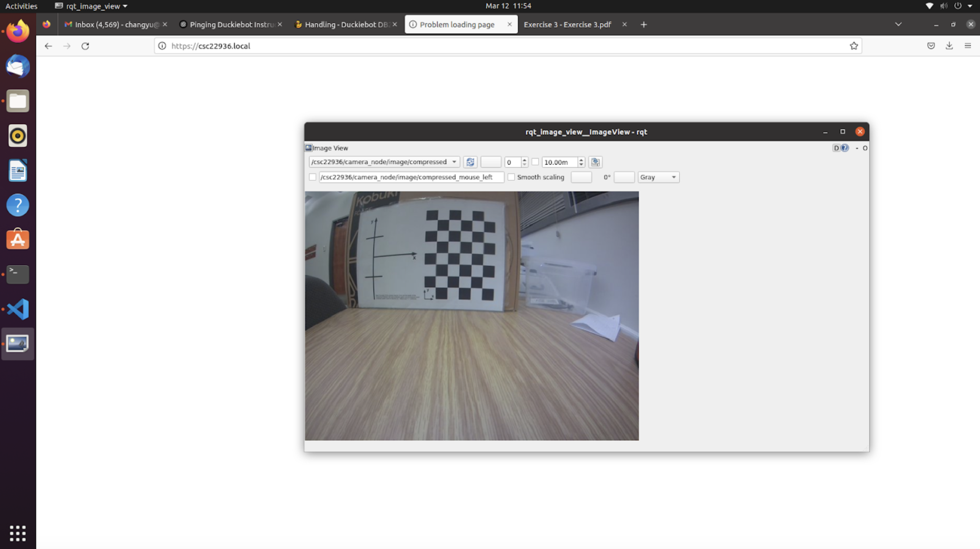This screenshot has width=980, height=549.
Task: Enable Smooth scaling checkbox
Action: (511, 177)
